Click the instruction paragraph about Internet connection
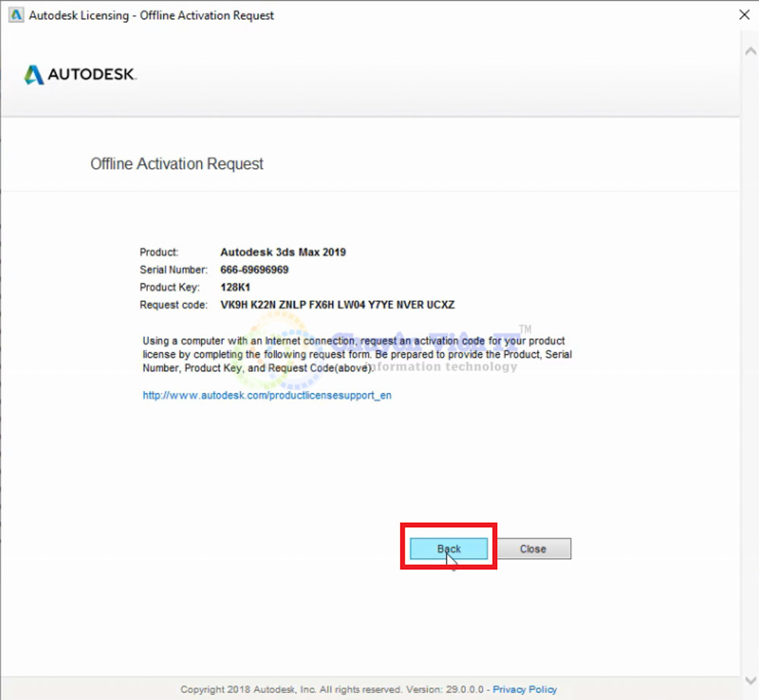This screenshot has height=700, width=759. pos(357,354)
